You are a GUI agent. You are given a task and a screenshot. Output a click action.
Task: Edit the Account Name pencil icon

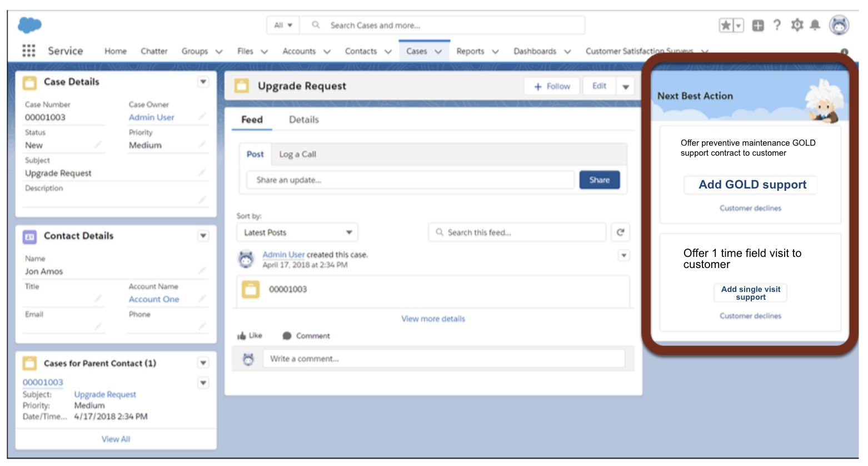pyautogui.click(x=202, y=299)
